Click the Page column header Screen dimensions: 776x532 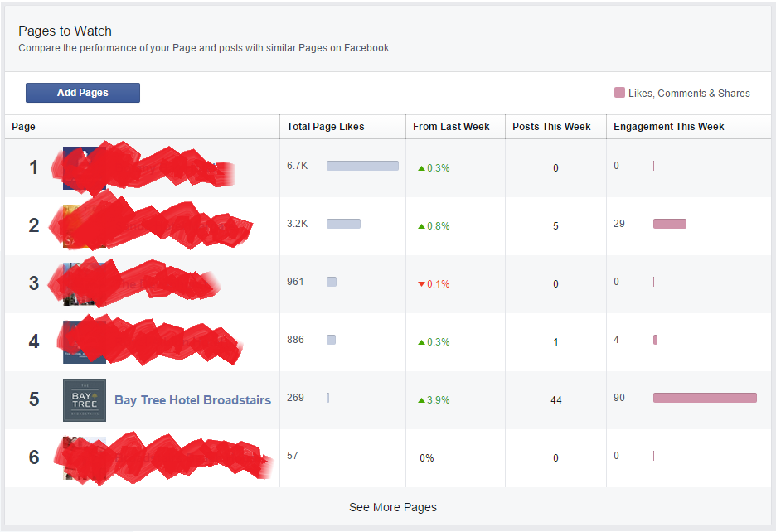coord(23,126)
